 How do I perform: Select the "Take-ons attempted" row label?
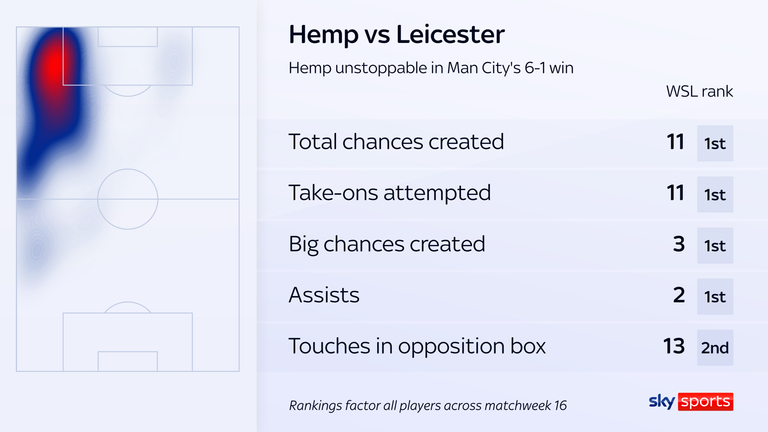point(389,193)
